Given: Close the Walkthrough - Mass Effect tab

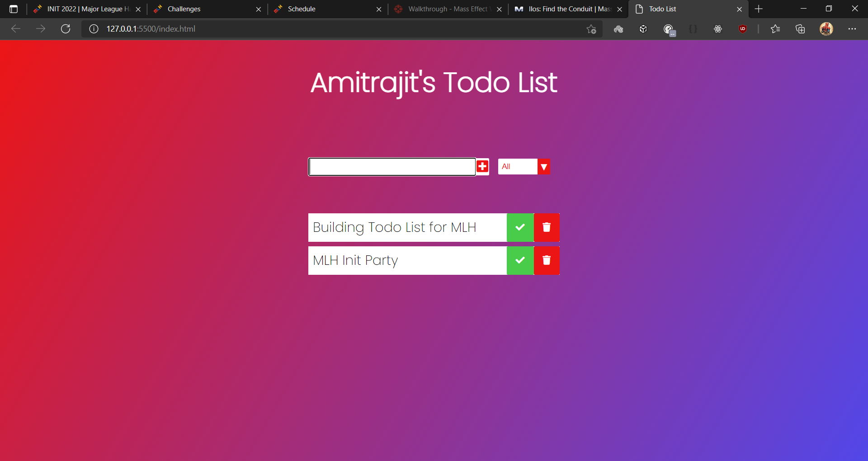Looking at the screenshot, I should pyautogui.click(x=499, y=9).
